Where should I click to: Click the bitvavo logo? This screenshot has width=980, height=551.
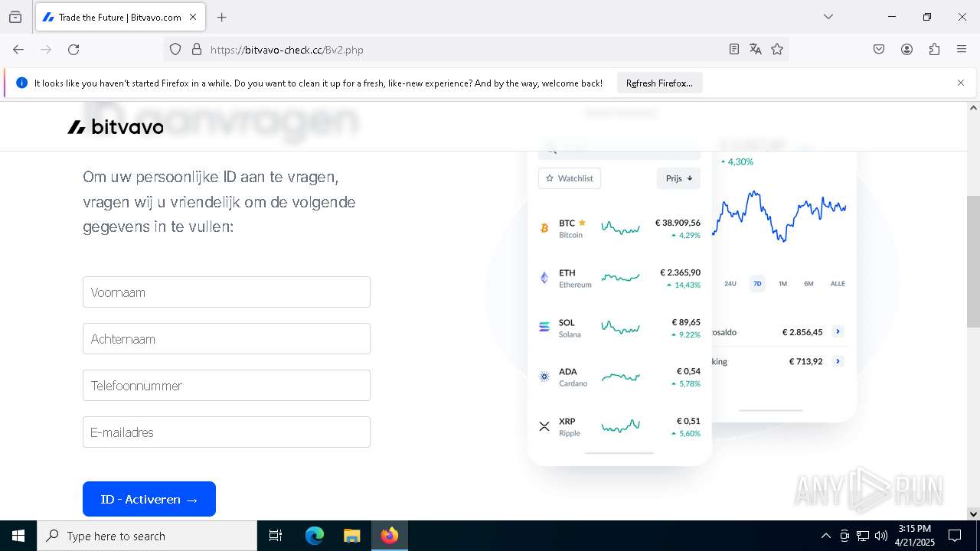tap(116, 127)
